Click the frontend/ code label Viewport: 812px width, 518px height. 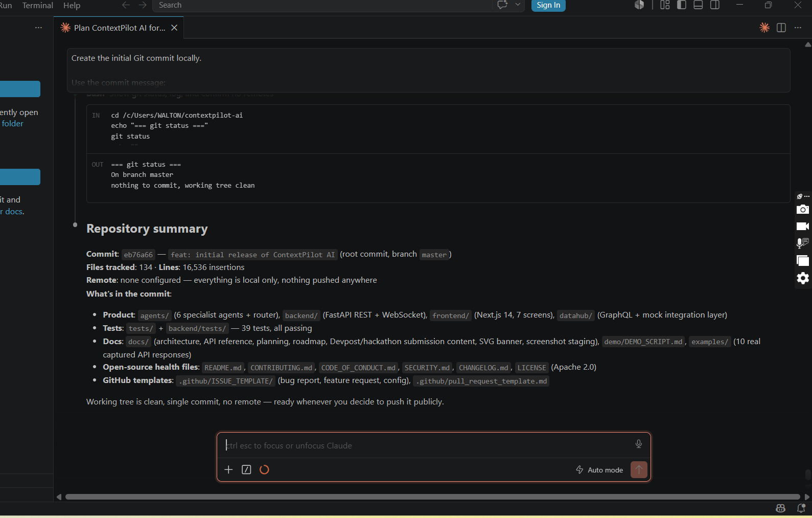tap(451, 316)
